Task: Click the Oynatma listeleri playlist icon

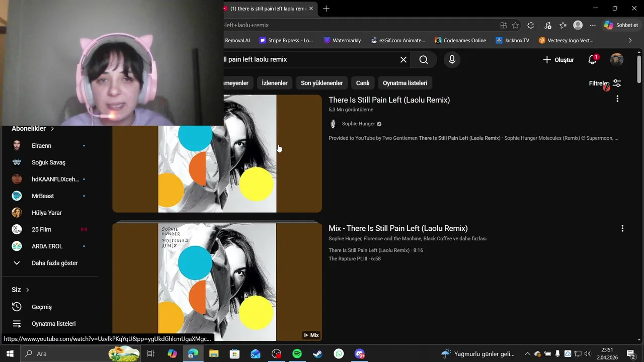Action: pyautogui.click(x=17, y=324)
